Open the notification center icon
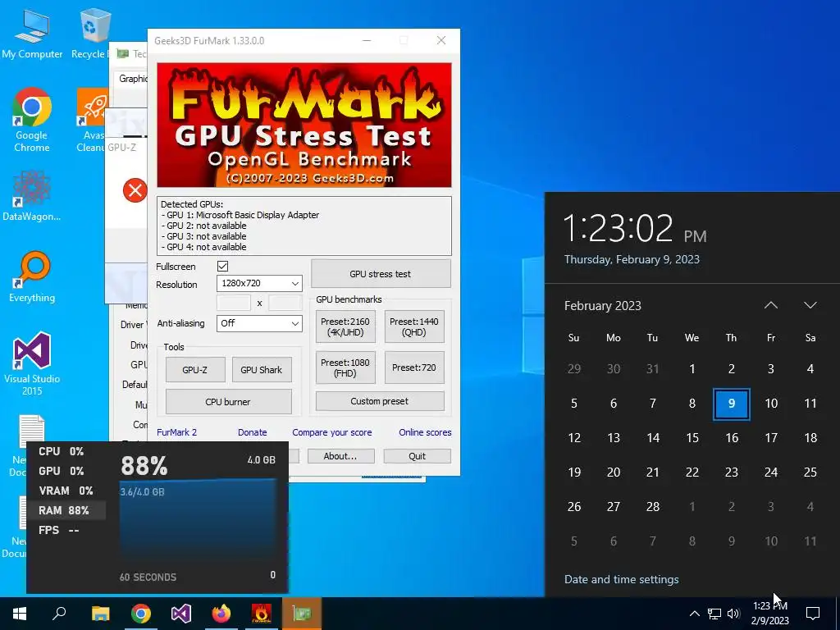The width and height of the screenshot is (840, 630). [x=813, y=614]
